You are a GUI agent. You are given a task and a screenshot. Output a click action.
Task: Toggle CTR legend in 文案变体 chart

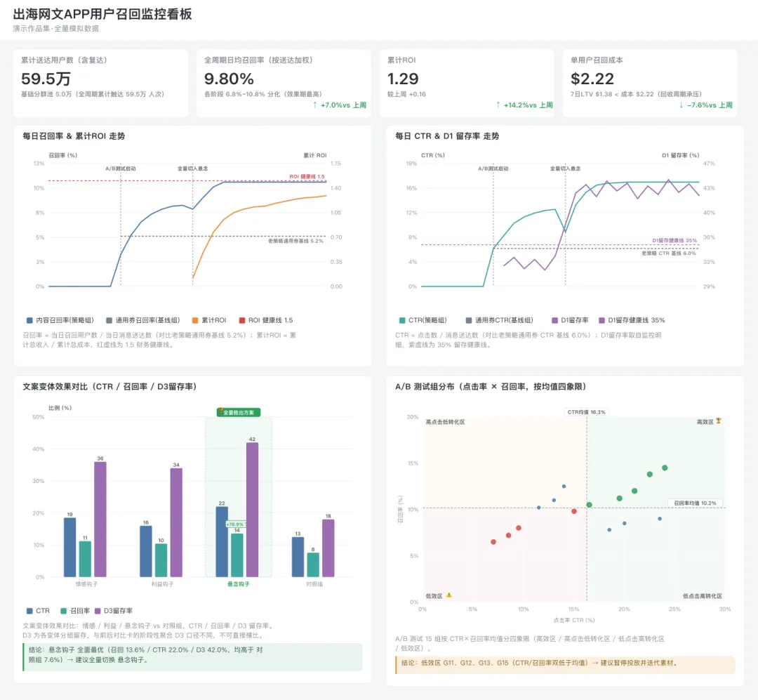pos(38,611)
